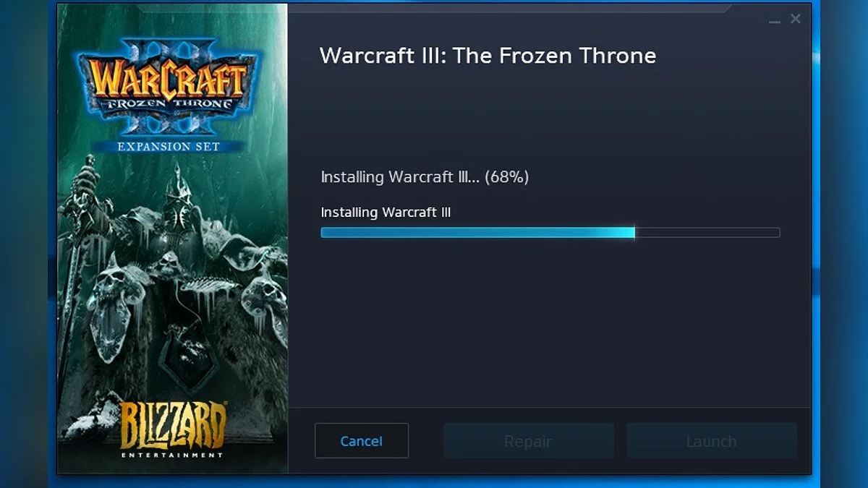868x488 pixels.
Task: Click the Cancel button
Action: click(x=361, y=440)
